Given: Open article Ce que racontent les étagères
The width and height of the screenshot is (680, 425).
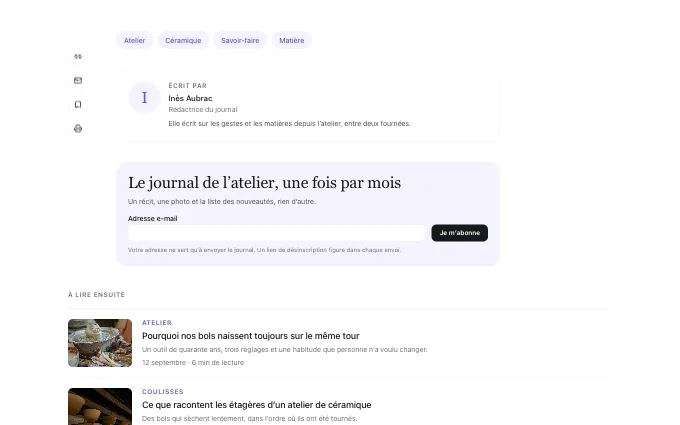Looking at the screenshot, I should point(256,405).
